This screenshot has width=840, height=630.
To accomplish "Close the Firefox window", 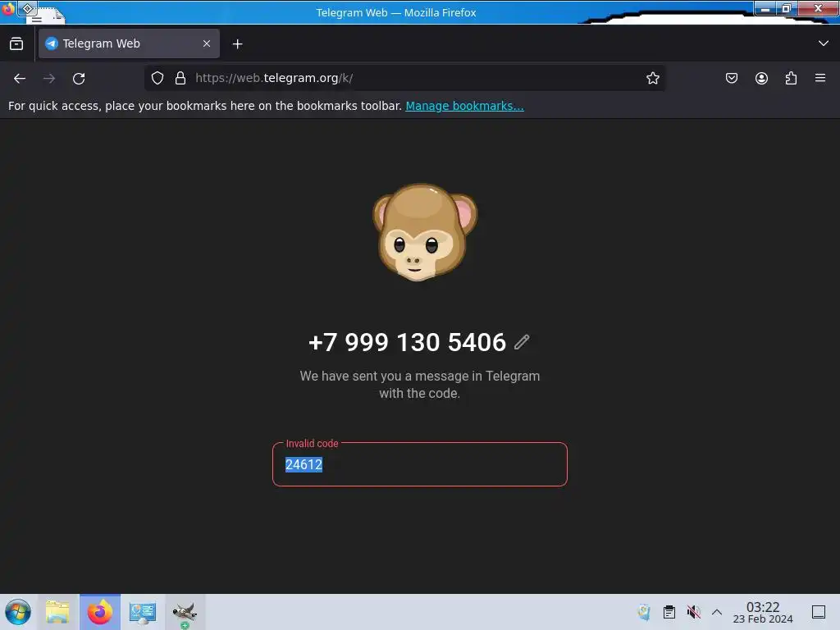I will click(x=818, y=8).
